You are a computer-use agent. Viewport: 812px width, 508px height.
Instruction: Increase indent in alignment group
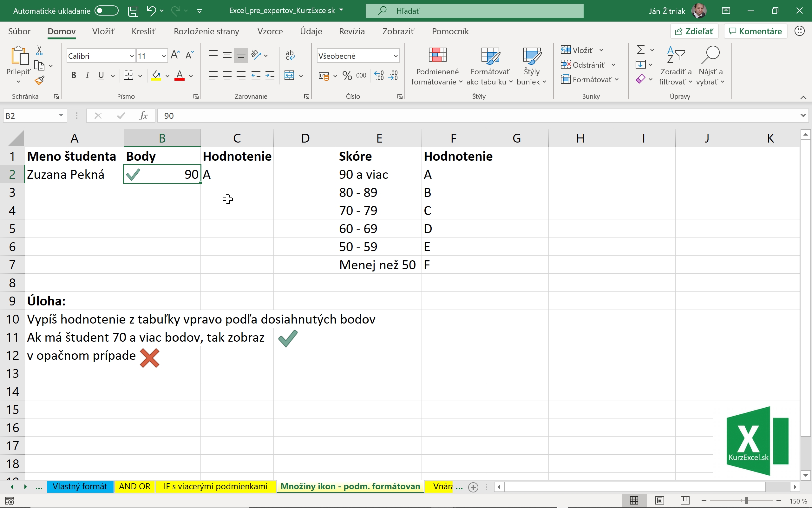pyautogui.click(x=270, y=76)
